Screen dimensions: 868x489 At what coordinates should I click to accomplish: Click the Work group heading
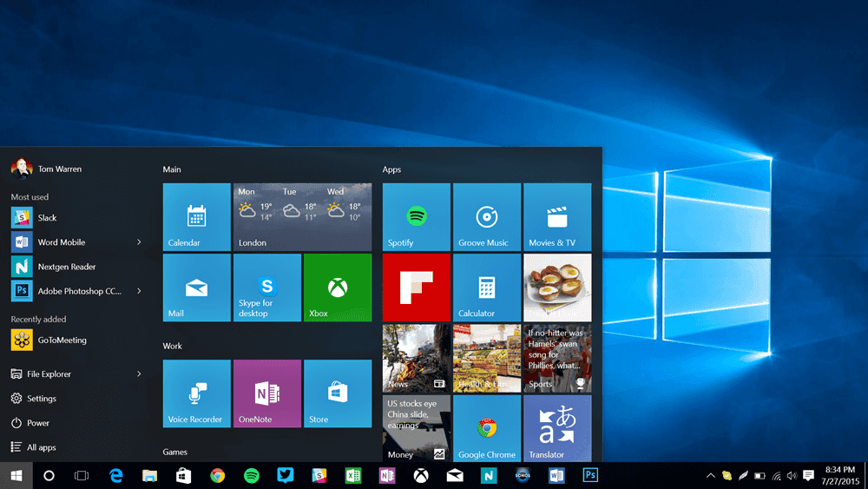[172, 346]
